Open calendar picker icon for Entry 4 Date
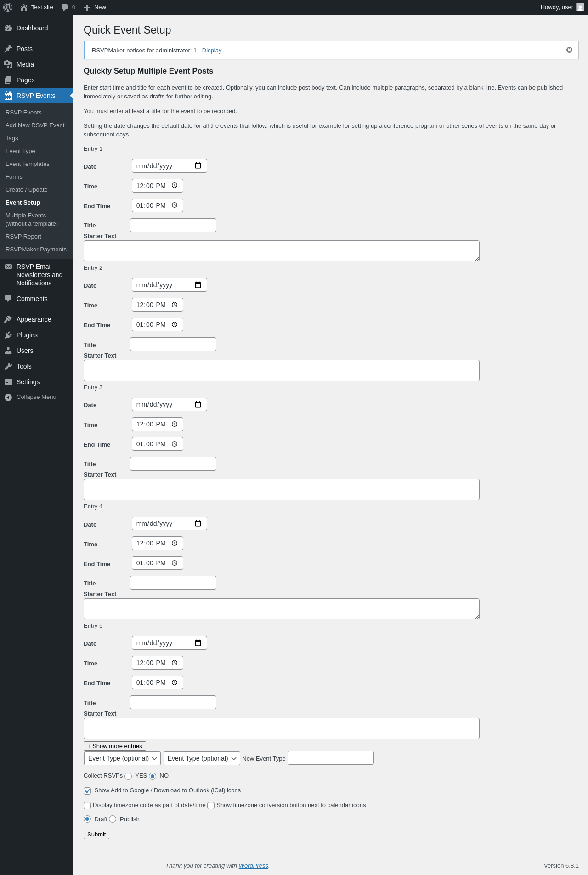This screenshot has width=588, height=875. click(198, 523)
